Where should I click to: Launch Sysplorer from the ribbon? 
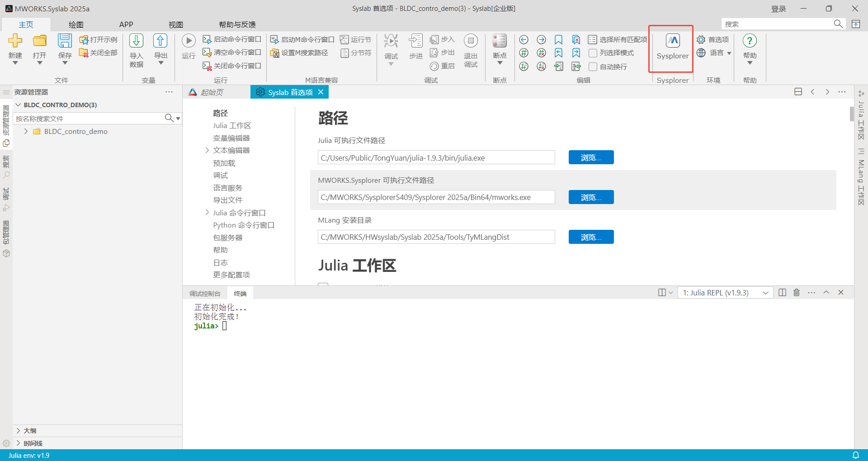tap(673, 47)
